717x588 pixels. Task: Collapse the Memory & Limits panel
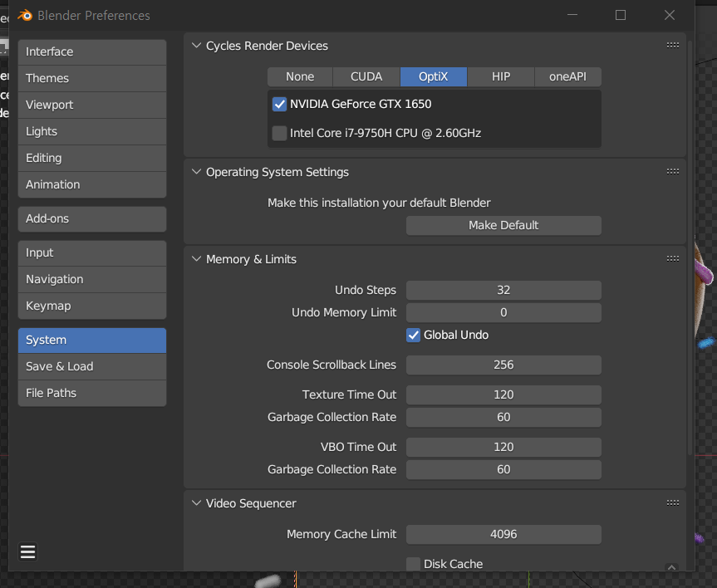tap(197, 259)
